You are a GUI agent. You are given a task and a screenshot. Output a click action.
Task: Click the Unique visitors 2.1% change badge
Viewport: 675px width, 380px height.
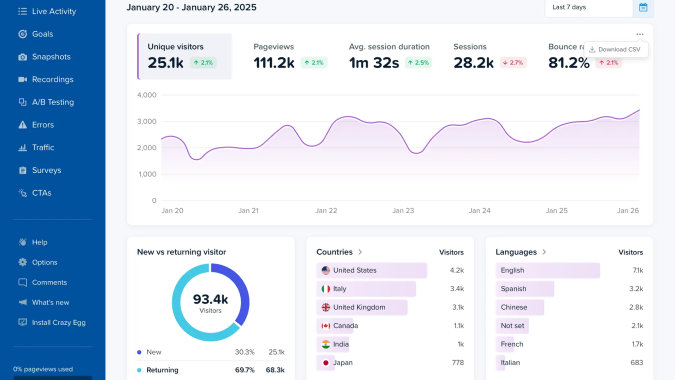click(x=203, y=63)
